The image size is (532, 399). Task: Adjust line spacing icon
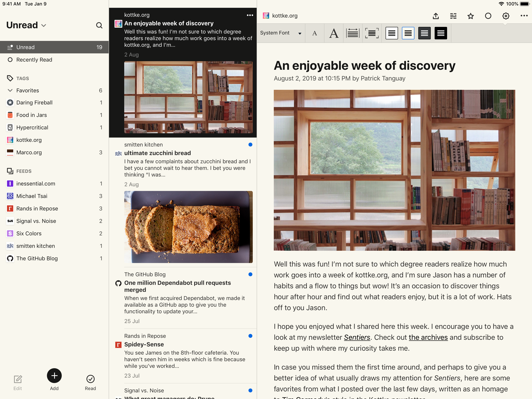[353, 33]
